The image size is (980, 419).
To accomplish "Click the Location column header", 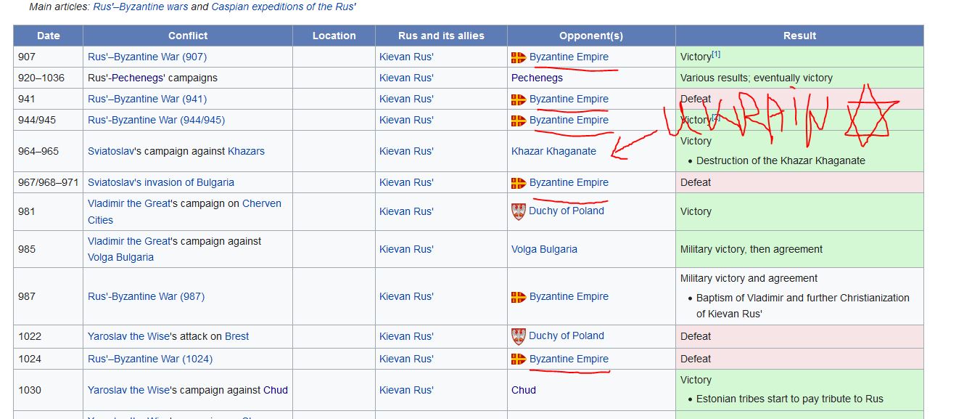I will click(x=334, y=36).
